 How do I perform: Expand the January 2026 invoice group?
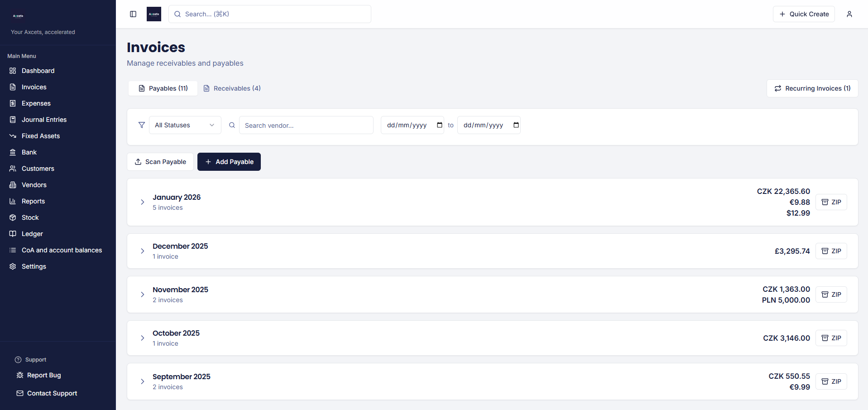(142, 202)
